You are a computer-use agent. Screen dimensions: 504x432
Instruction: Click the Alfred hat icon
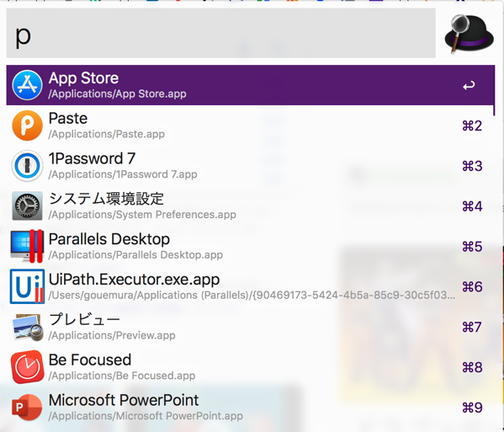469,34
